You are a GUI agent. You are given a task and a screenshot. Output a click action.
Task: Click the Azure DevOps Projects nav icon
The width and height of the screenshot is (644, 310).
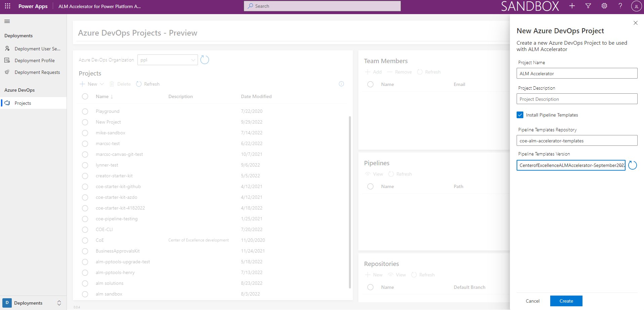(7, 103)
